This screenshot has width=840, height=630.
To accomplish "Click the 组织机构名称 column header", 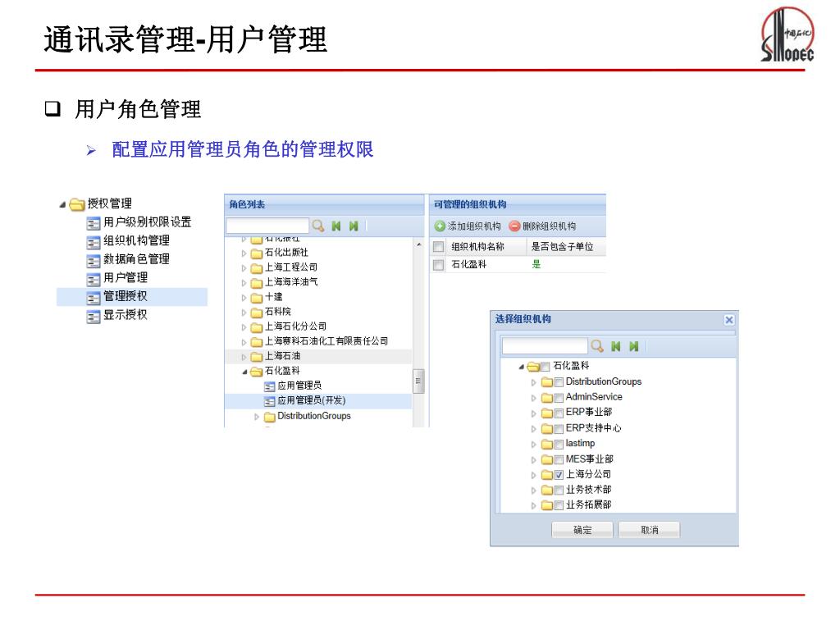I will point(486,246).
